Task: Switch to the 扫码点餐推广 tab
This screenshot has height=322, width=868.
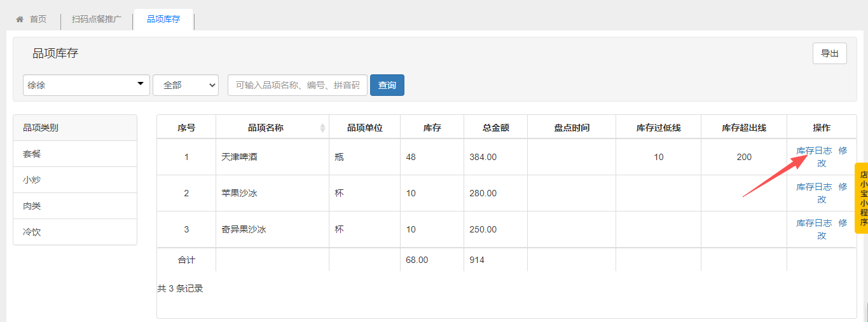Action: pos(96,19)
